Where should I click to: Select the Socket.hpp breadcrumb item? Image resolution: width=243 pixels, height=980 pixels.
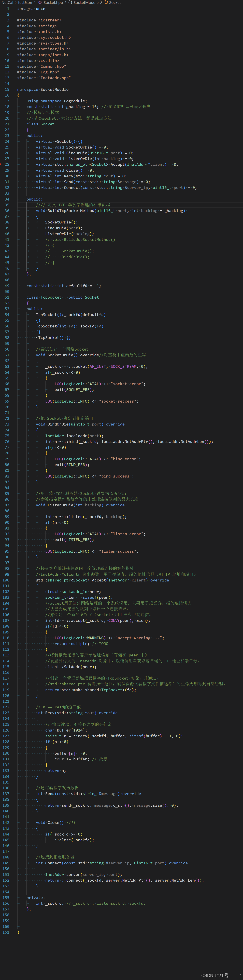pyautogui.click(x=53, y=3)
